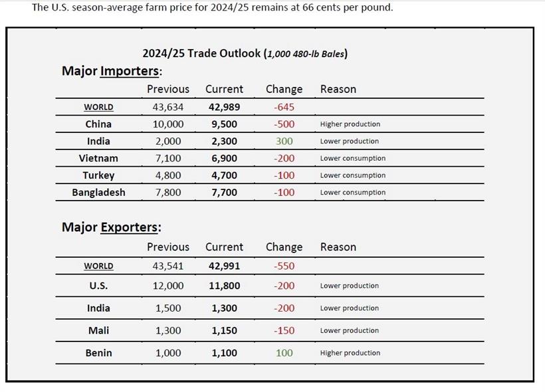Image resolution: width=545 pixels, height=392 pixels.
Task: Click the underlined WORLD label under Major Exporters
Action: pos(98,266)
